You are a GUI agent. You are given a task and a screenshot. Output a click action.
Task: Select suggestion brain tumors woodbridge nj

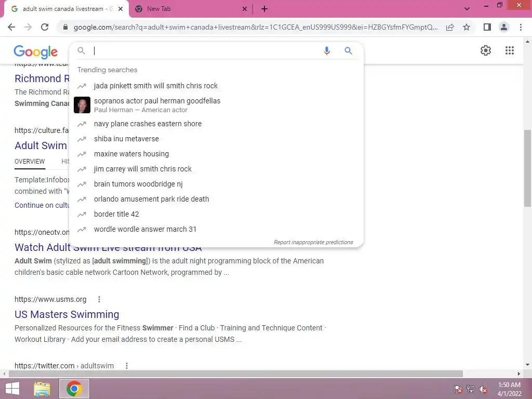click(x=216, y=184)
